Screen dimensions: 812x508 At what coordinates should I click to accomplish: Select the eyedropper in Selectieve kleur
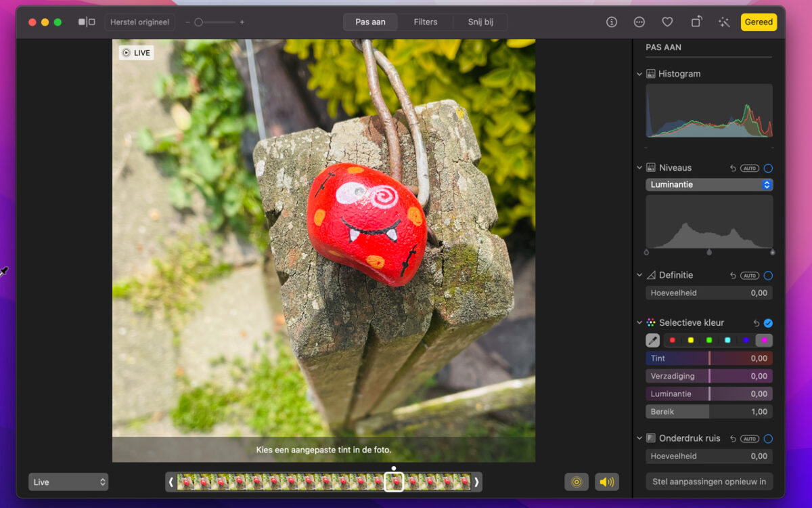(x=652, y=341)
